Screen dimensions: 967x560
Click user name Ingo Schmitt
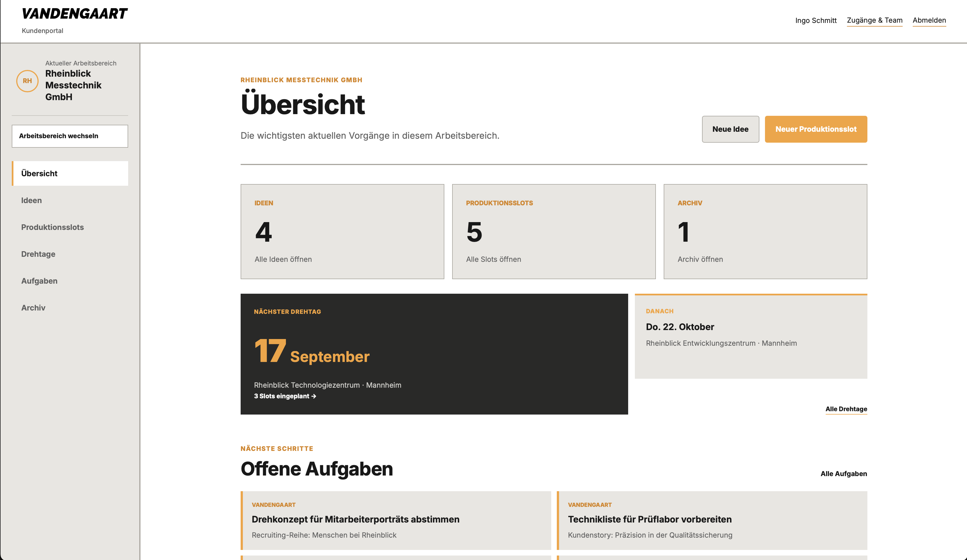[816, 20]
